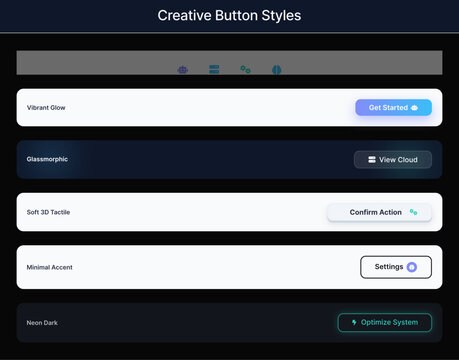459x360 pixels.
Task: Click the brain icon in gray strip
Action: click(x=277, y=70)
